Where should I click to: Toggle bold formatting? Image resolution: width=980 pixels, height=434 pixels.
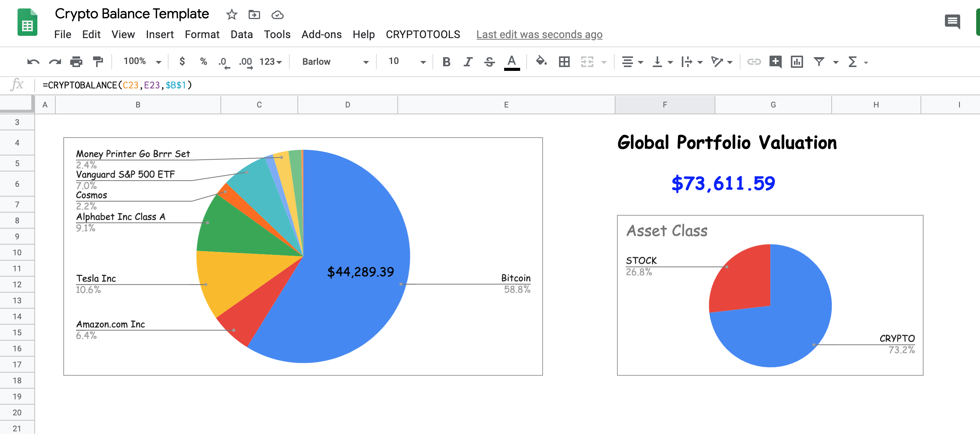(446, 62)
